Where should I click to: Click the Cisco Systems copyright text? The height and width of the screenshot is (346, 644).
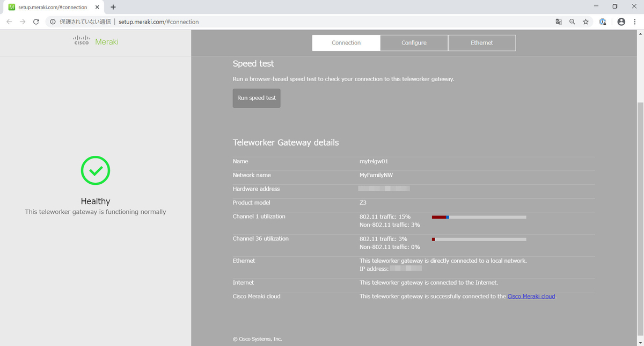click(257, 339)
